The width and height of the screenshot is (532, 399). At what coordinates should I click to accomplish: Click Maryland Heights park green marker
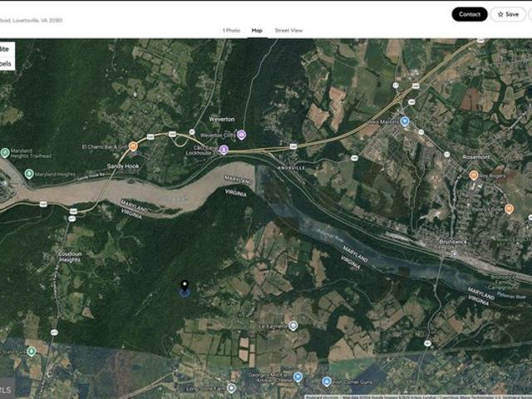coord(29,174)
